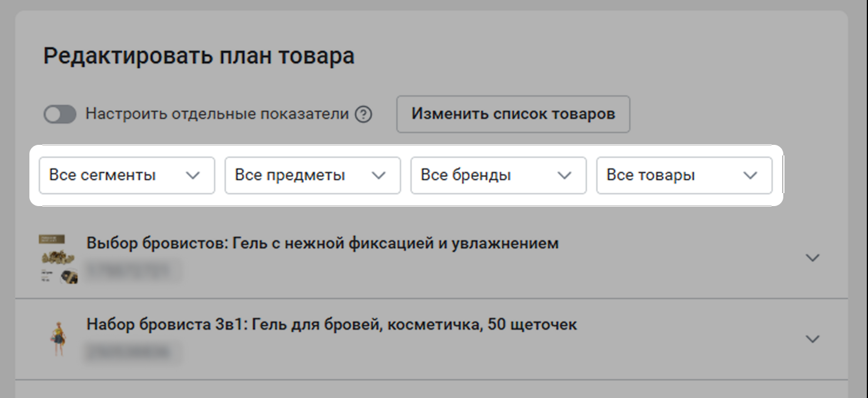This screenshot has height=398, width=868.
Task: Click the chevron arrow inside Все товары
Action: (x=750, y=175)
